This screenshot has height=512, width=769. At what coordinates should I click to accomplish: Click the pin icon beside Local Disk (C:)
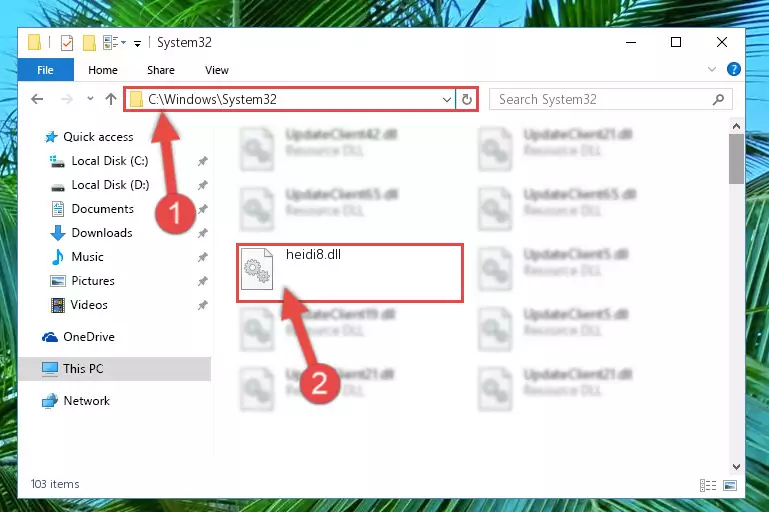pos(203,161)
